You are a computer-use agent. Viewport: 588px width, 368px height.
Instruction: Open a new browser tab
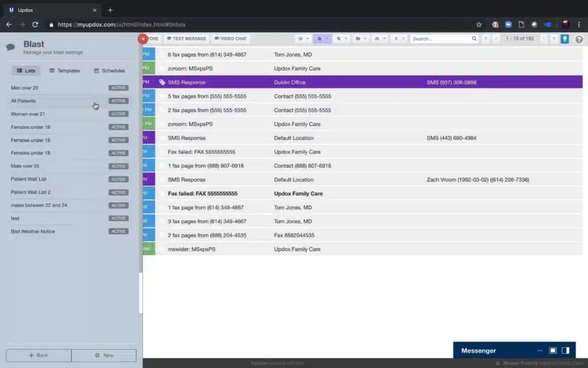[x=110, y=10]
